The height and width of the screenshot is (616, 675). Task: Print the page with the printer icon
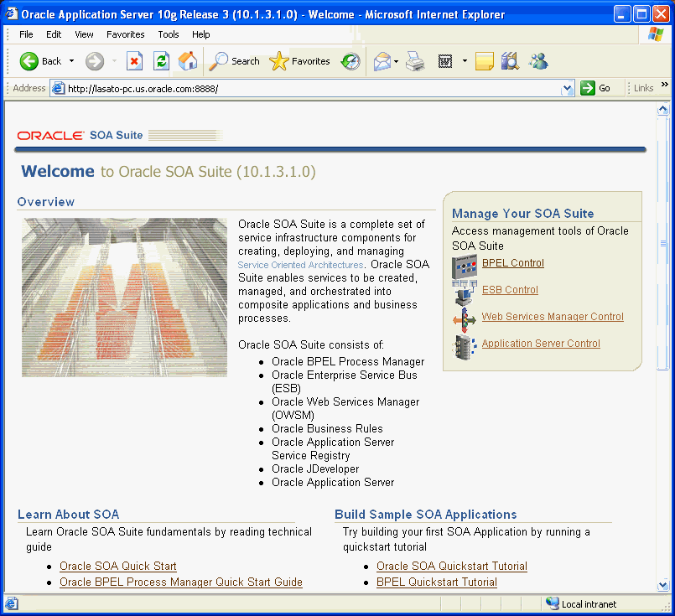[x=415, y=61]
